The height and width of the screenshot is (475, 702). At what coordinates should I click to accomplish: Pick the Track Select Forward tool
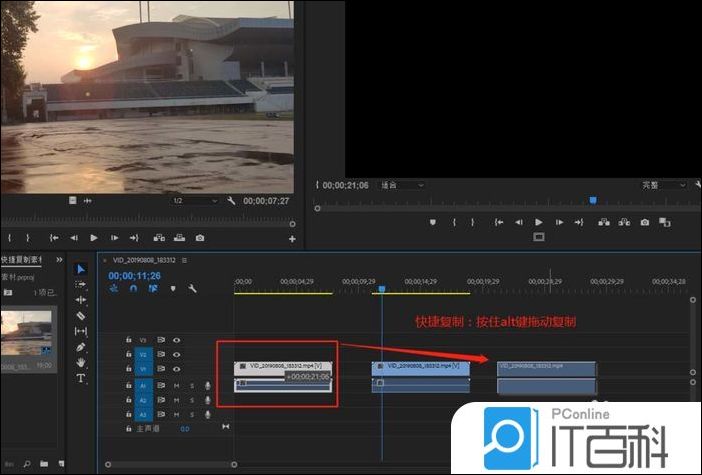pyautogui.click(x=81, y=284)
